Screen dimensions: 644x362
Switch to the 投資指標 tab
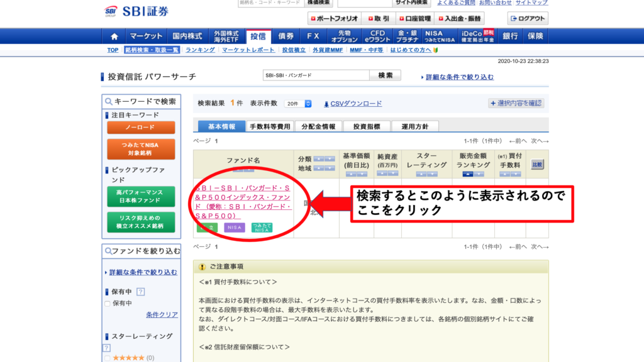pos(367,126)
